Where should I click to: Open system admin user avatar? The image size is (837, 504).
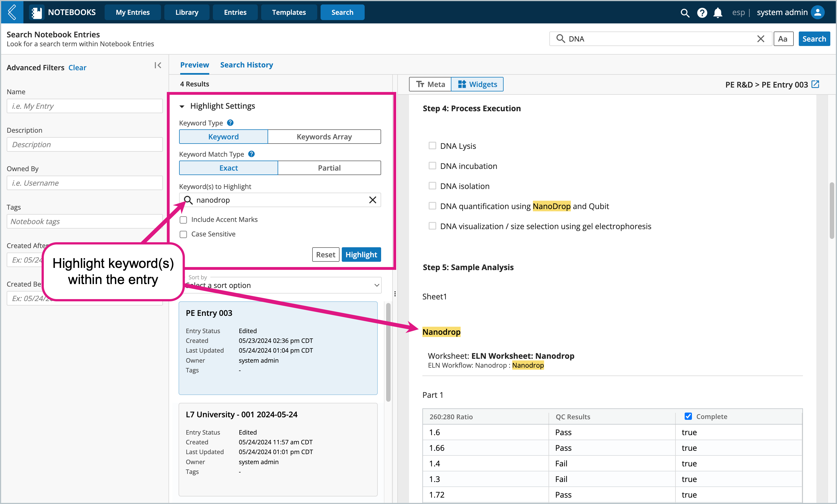(818, 12)
